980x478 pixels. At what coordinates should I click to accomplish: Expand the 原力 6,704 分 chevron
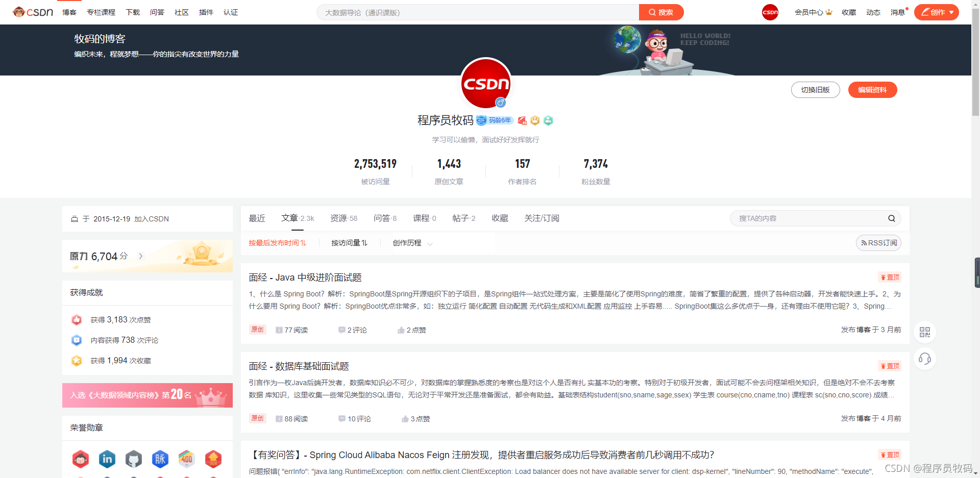pos(141,256)
